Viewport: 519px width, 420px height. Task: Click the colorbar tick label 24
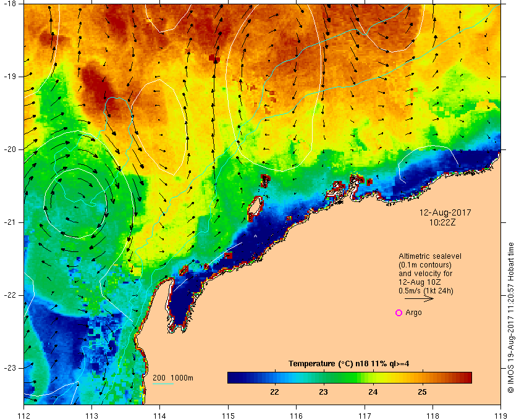click(x=373, y=392)
